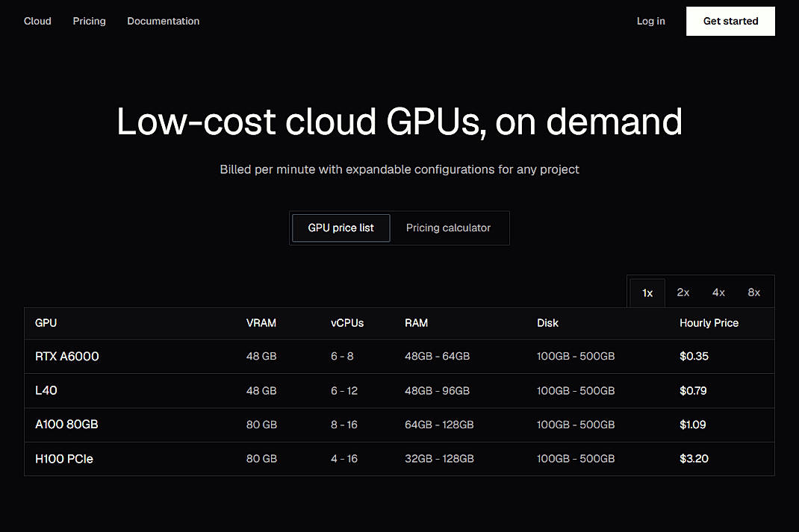Screen dimensions: 799x532
Task: Click the vCPUs column header
Action: (x=347, y=323)
